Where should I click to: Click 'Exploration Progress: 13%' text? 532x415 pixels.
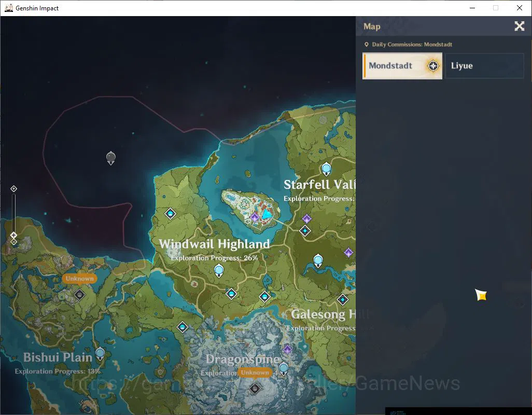click(x=58, y=371)
